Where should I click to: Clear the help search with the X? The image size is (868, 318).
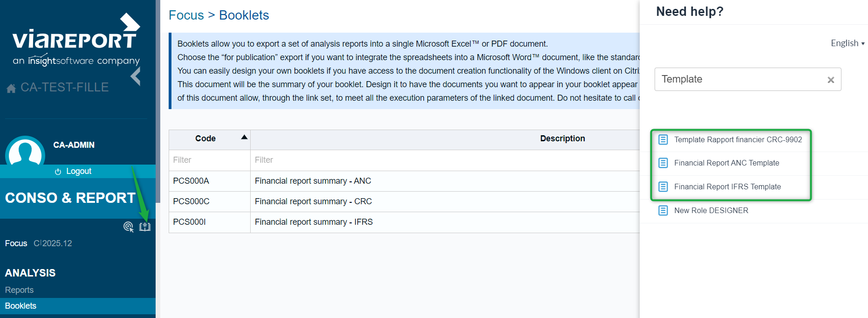pyautogui.click(x=831, y=80)
